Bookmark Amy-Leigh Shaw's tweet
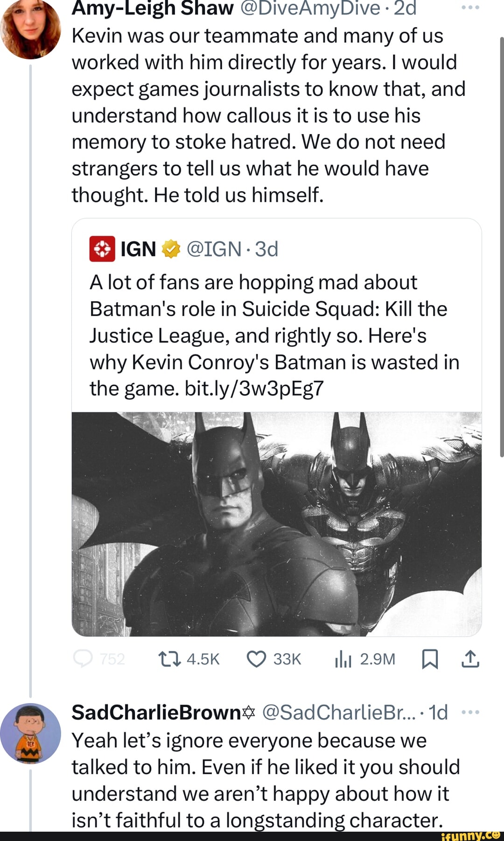The image size is (504, 841). coord(430,659)
